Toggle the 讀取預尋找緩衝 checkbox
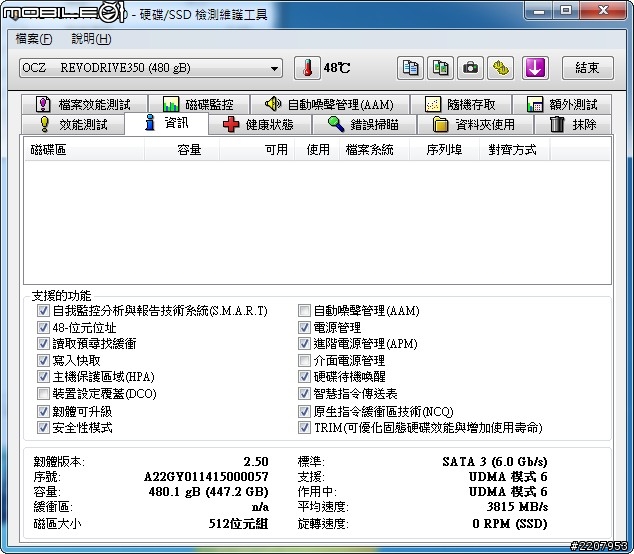The width and height of the screenshot is (634, 554). (43, 344)
